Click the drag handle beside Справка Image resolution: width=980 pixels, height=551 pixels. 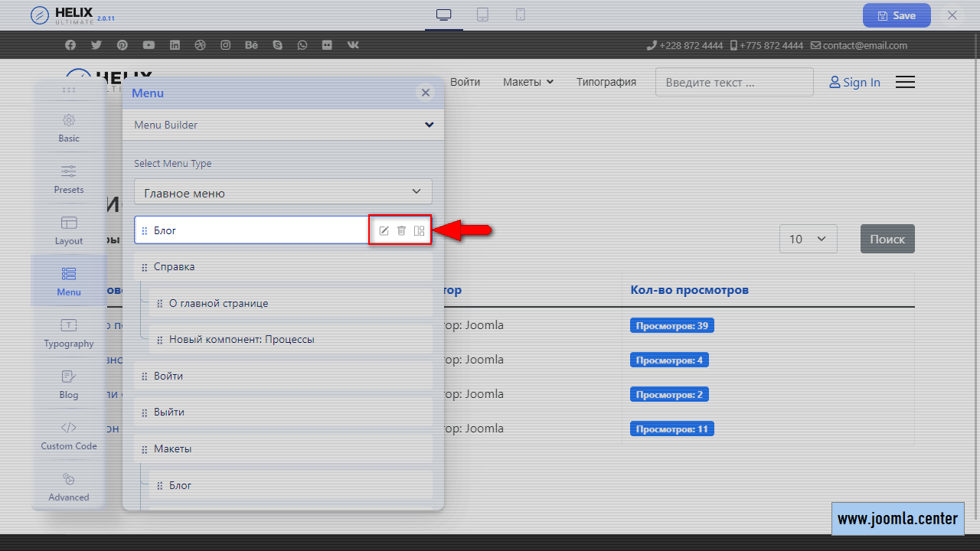(145, 267)
